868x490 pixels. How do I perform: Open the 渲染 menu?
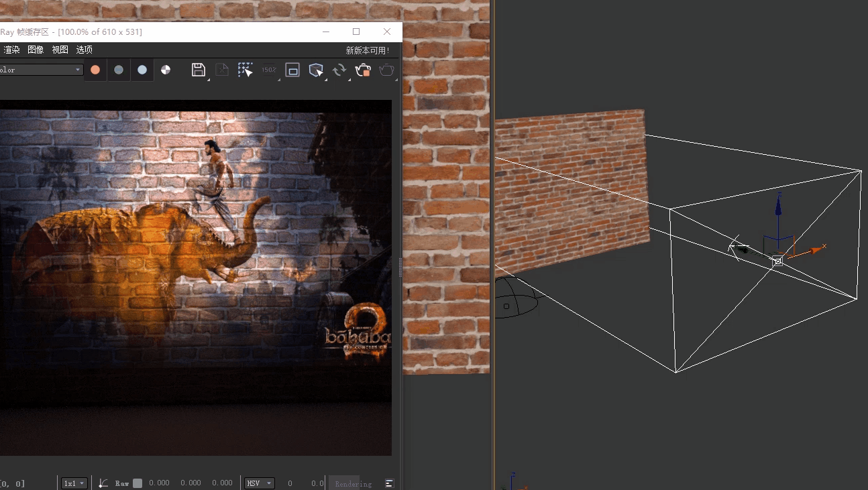[11, 50]
